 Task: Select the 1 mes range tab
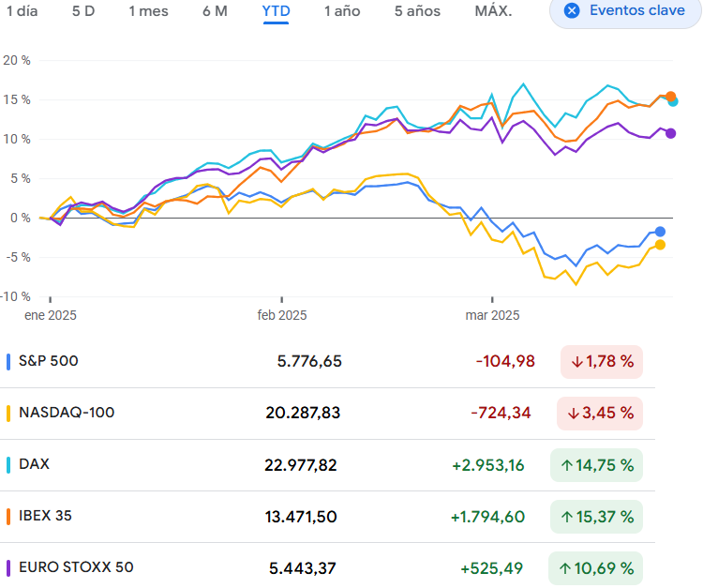pyautogui.click(x=148, y=11)
